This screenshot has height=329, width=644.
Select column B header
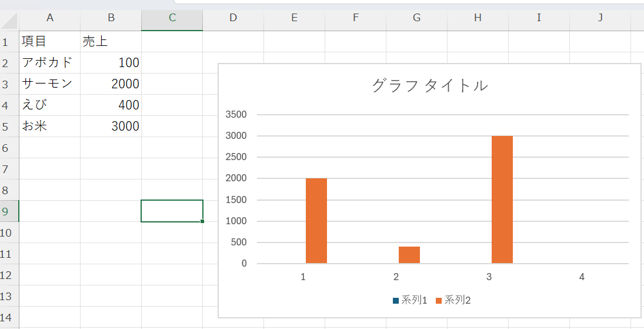click(111, 18)
